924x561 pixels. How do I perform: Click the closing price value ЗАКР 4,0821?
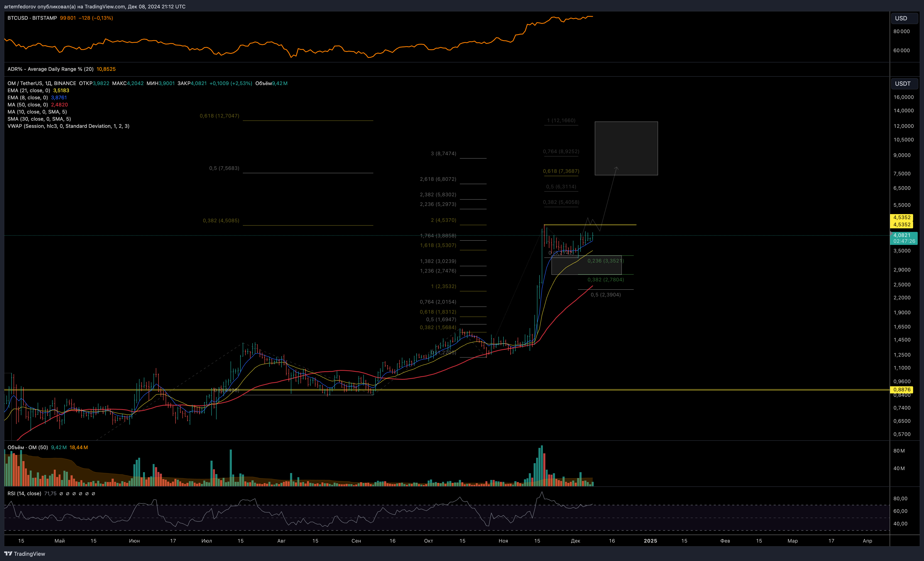[192, 83]
